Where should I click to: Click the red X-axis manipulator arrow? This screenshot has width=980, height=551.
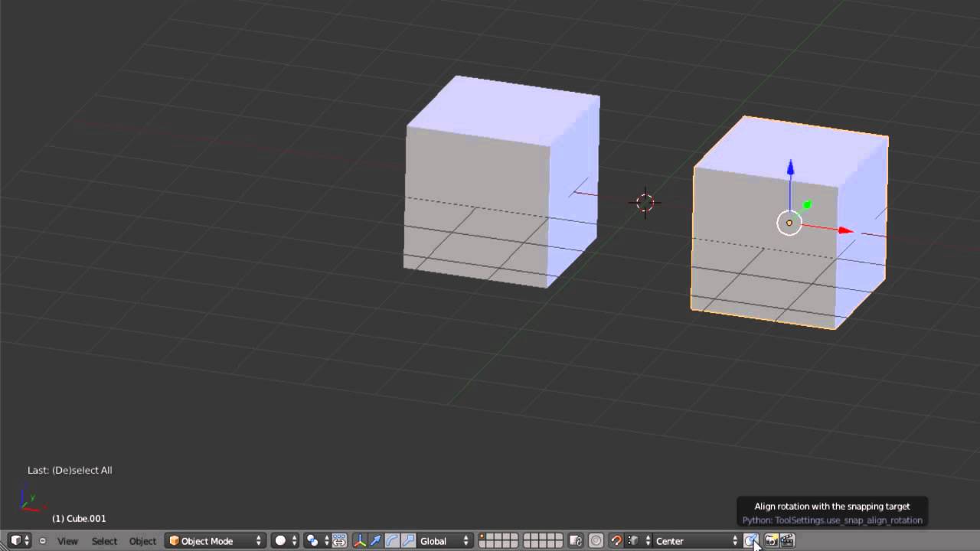coord(846,230)
